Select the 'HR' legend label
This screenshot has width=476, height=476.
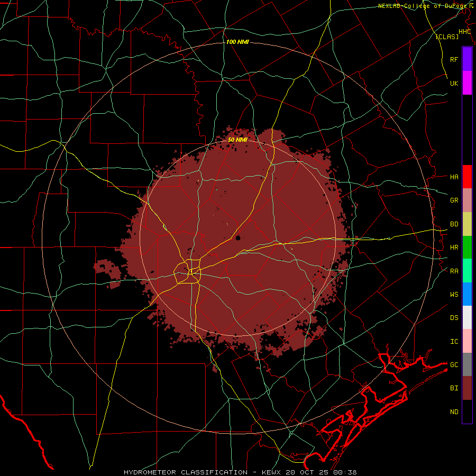click(454, 248)
